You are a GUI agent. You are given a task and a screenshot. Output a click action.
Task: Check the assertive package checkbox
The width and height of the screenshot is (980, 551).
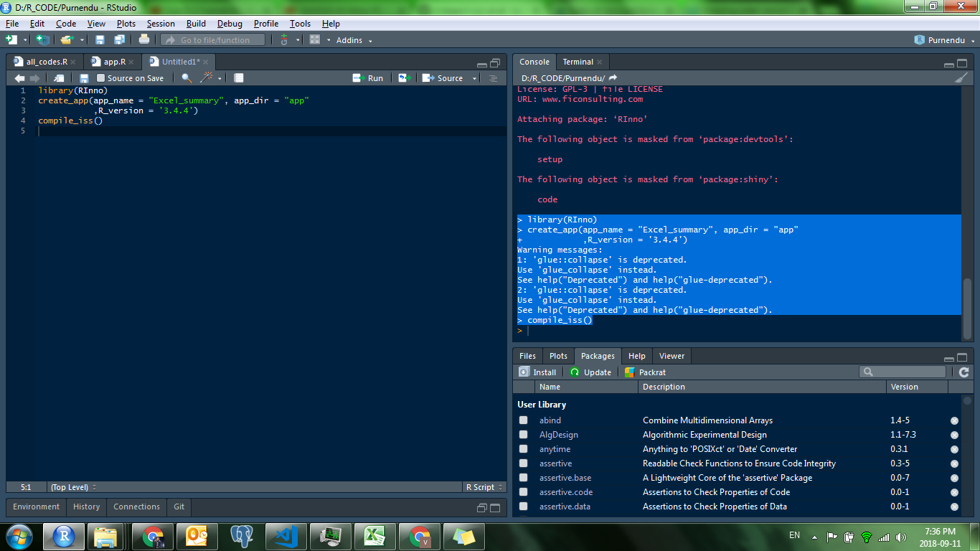(524, 463)
